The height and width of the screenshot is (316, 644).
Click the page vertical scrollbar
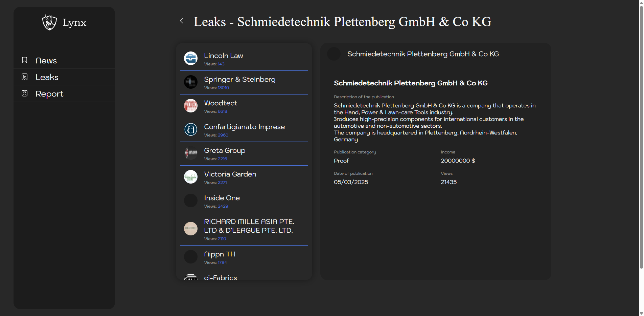pos(641,135)
